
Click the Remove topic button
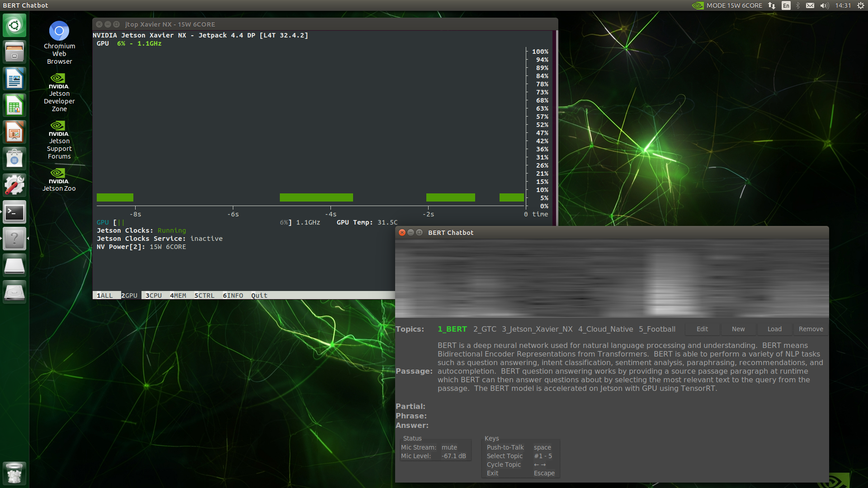pyautogui.click(x=811, y=329)
